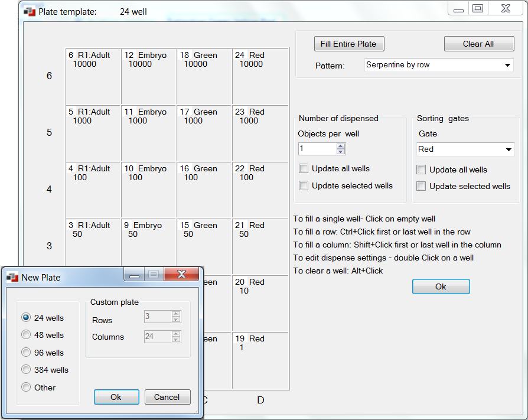Click the Fill Entire Plate button

pos(348,44)
